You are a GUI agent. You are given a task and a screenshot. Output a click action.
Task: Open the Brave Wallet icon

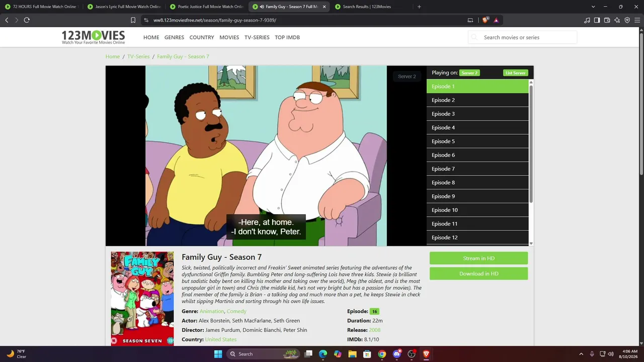pyautogui.click(x=607, y=20)
